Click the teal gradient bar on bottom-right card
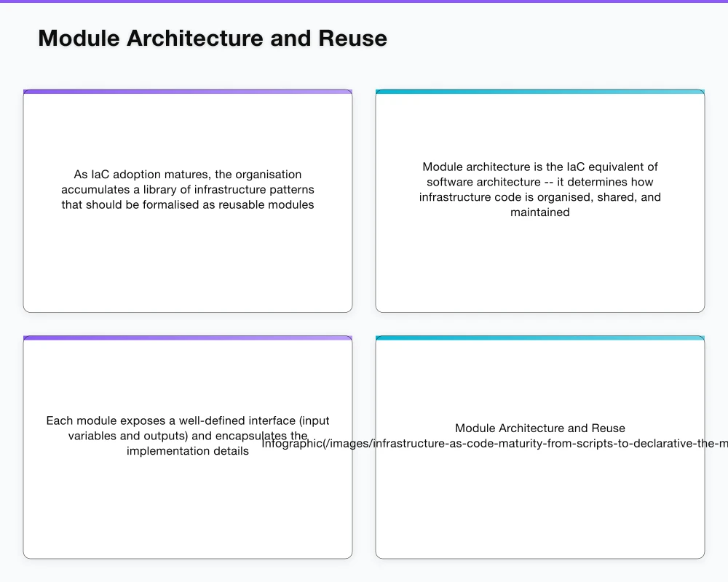 click(x=539, y=337)
